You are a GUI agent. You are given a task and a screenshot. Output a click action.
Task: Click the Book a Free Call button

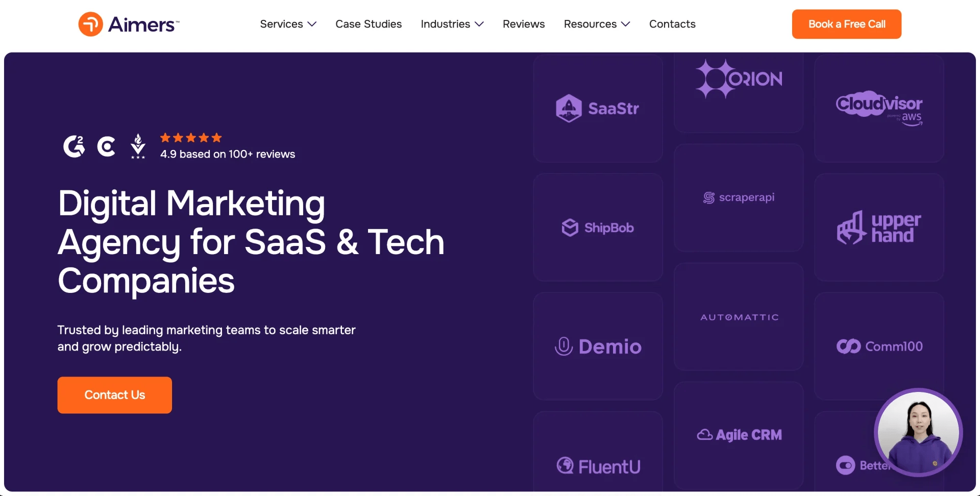click(846, 24)
